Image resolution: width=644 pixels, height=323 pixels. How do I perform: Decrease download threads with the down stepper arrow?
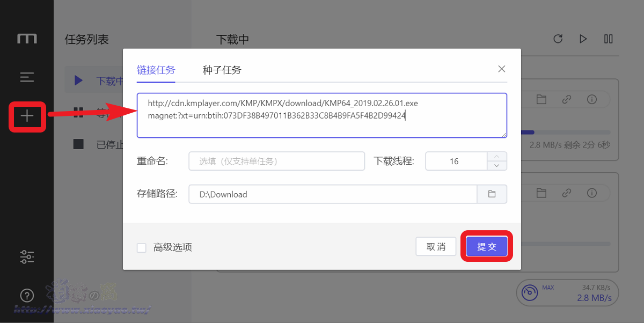(496, 165)
